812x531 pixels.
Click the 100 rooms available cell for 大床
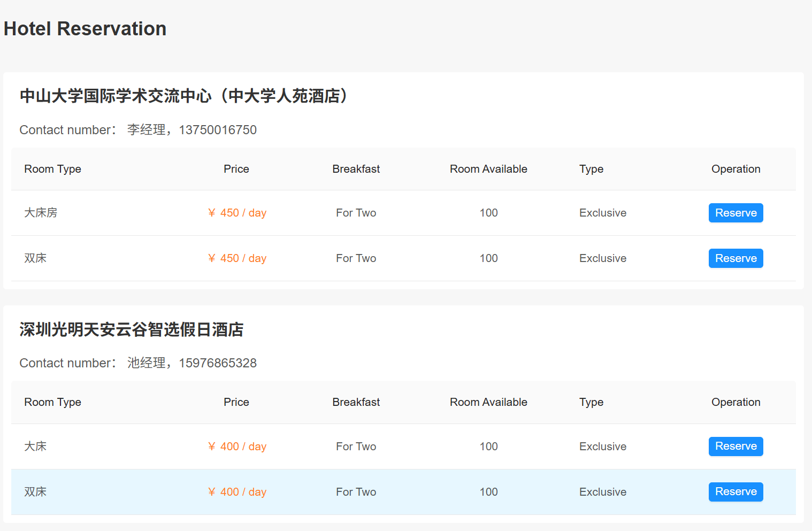488,446
